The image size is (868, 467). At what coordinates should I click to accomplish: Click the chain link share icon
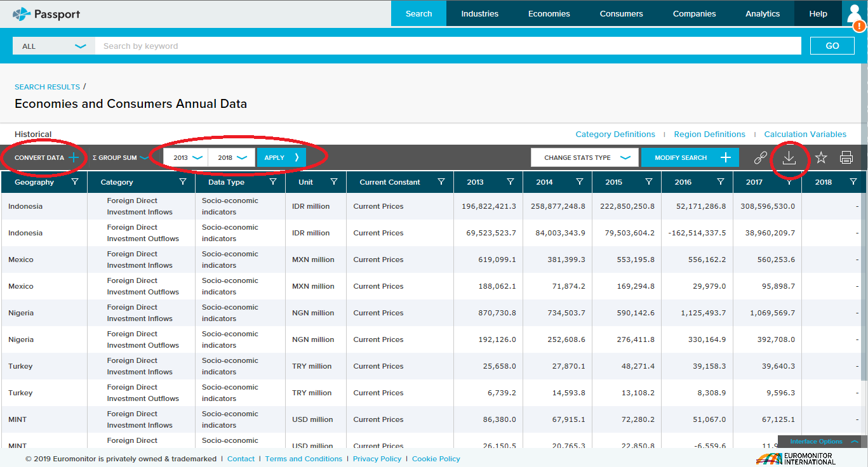tap(760, 158)
